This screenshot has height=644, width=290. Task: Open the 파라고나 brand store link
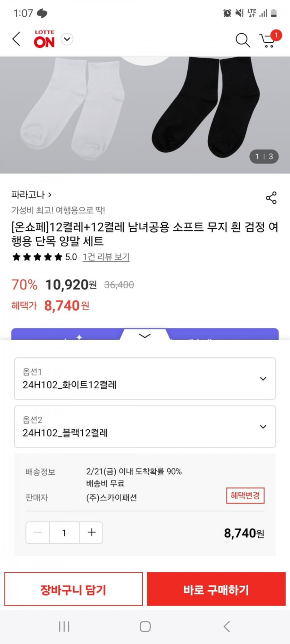pos(31,195)
